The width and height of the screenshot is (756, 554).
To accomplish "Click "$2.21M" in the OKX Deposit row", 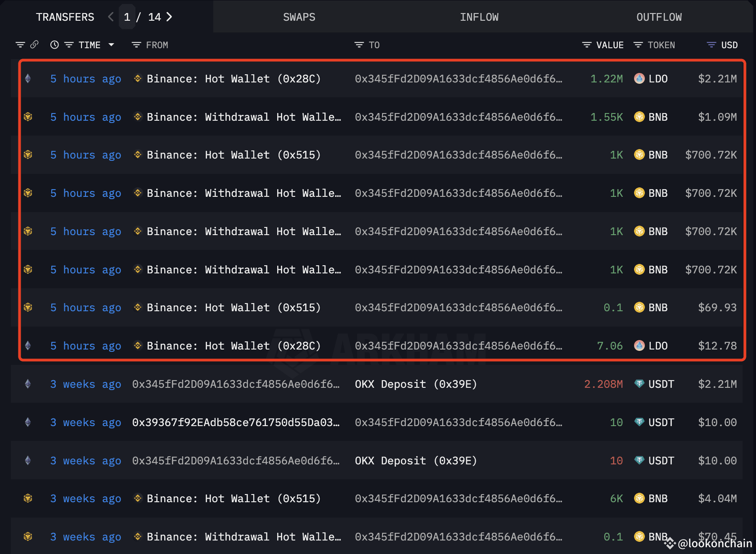I will tap(717, 384).
